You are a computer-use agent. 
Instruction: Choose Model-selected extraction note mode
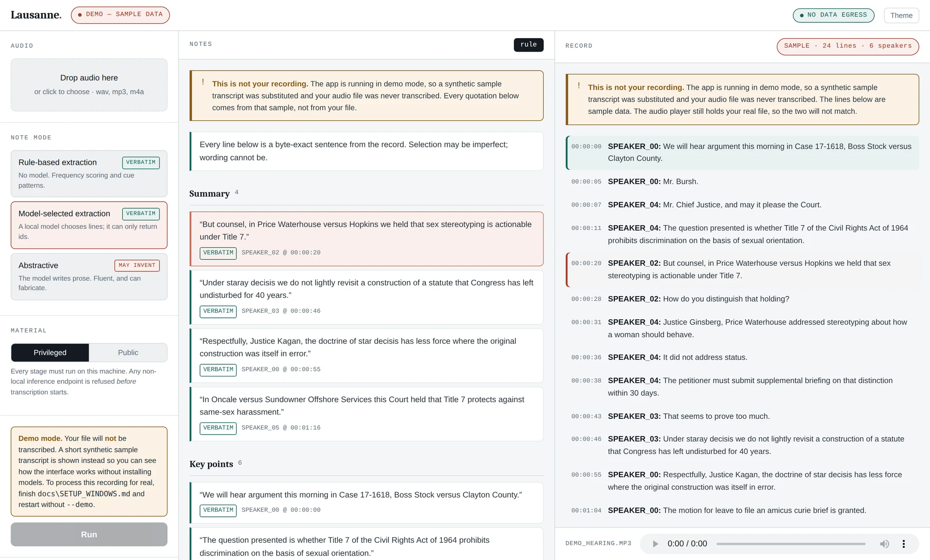(89, 225)
